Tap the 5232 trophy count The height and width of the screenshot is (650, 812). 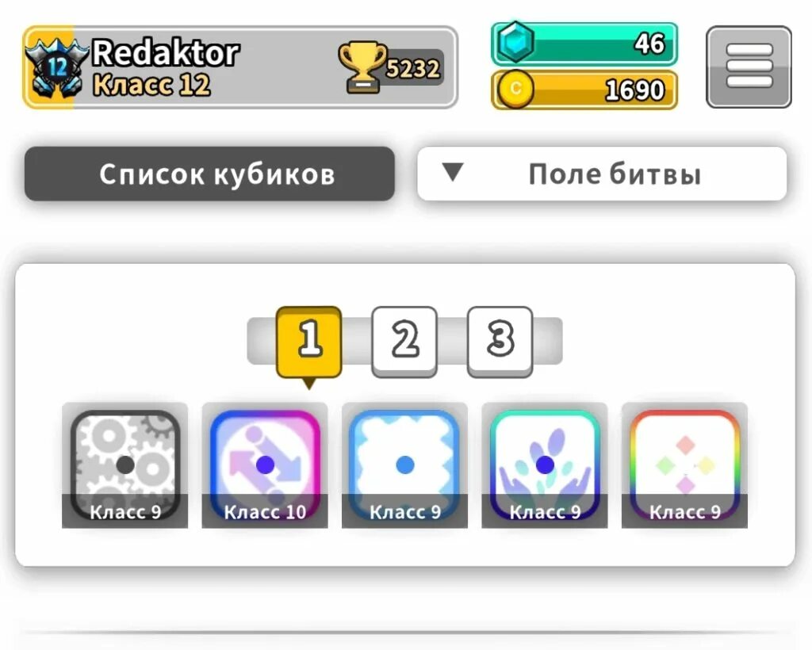point(412,68)
